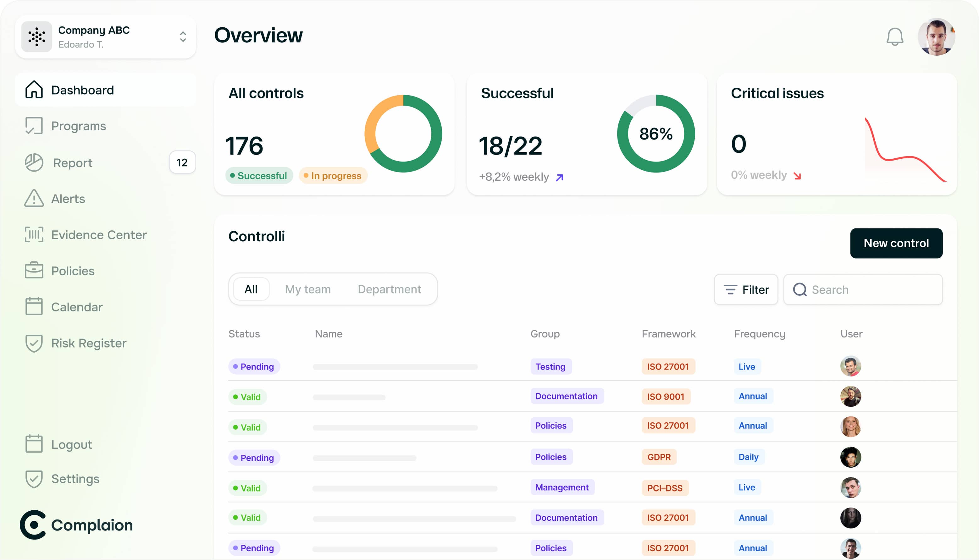Click the Evidence Center barcode icon
Viewport: 979px width, 560px height.
(34, 235)
